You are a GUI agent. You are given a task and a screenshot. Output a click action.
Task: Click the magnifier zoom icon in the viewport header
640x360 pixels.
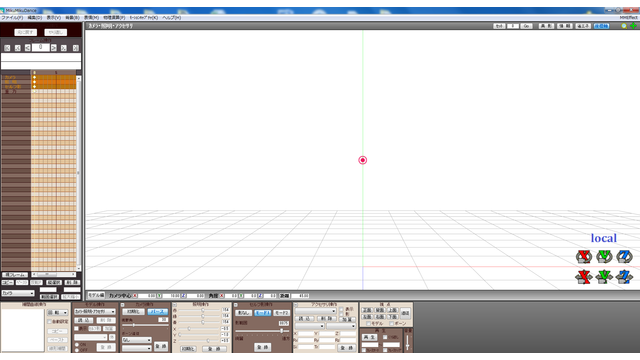[624, 26]
